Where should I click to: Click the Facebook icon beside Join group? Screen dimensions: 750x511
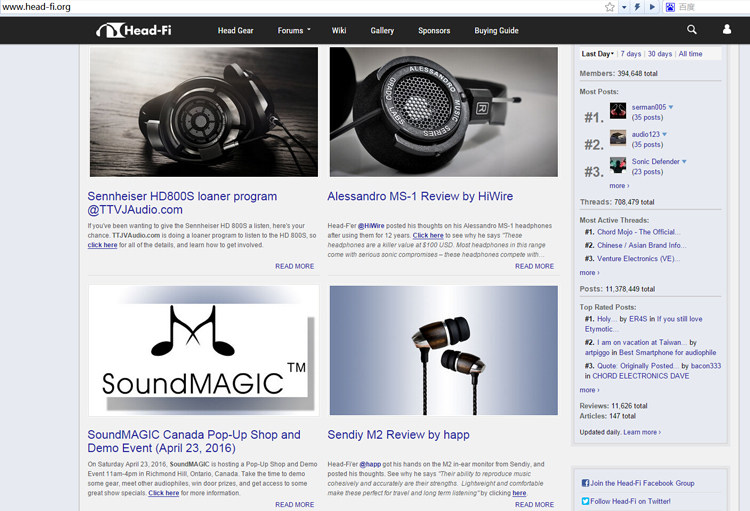point(585,483)
